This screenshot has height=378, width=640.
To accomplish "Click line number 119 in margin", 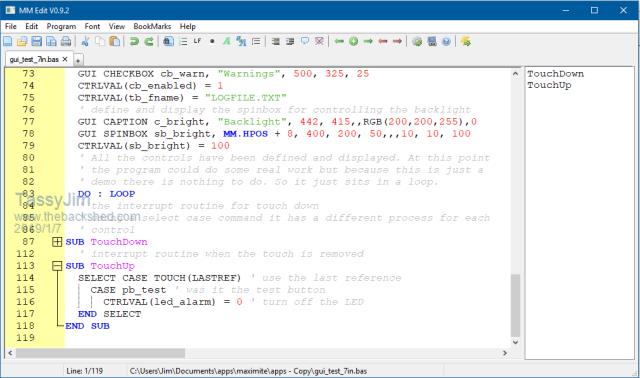I will click(x=25, y=338).
